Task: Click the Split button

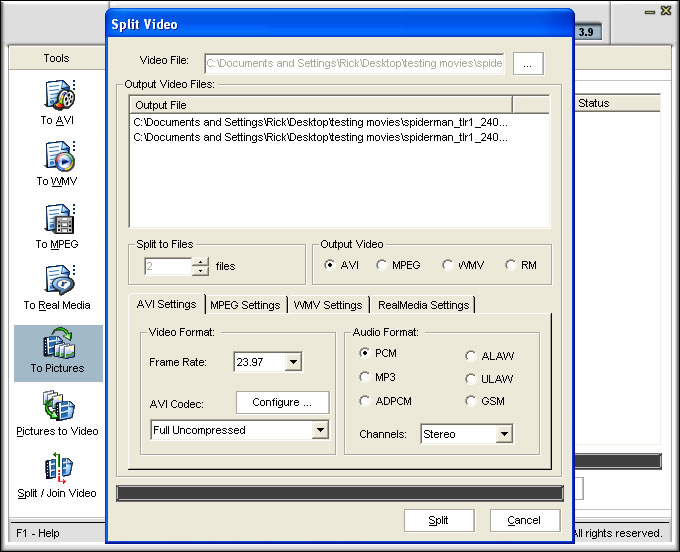Action: pyautogui.click(x=438, y=520)
